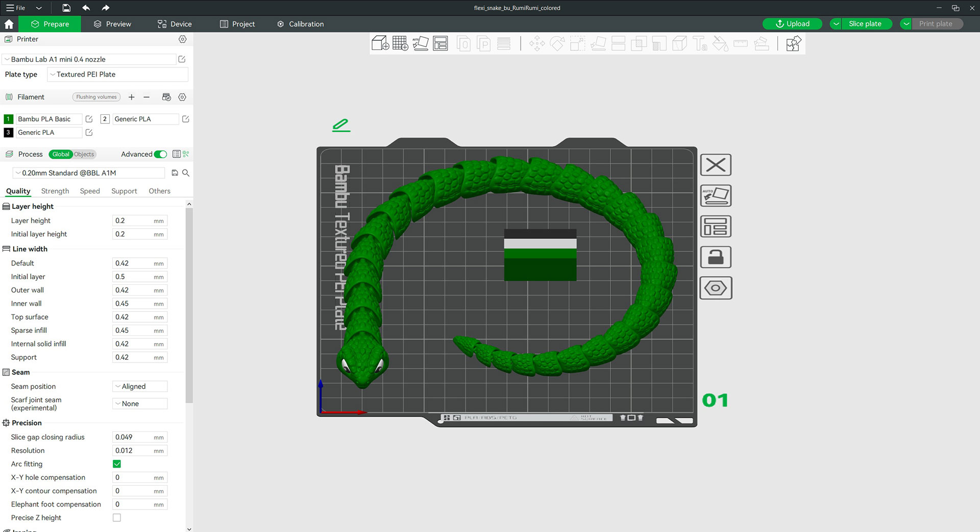Screen dimensions: 980x532
Task: Open the File menu dropdown arrow
Action: (39, 8)
